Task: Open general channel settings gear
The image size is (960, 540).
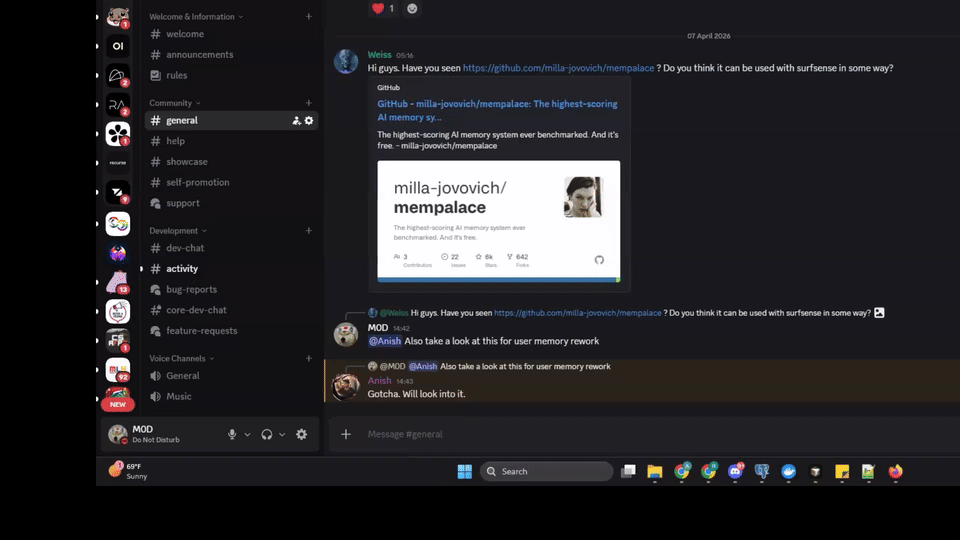Action: (309, 121)
